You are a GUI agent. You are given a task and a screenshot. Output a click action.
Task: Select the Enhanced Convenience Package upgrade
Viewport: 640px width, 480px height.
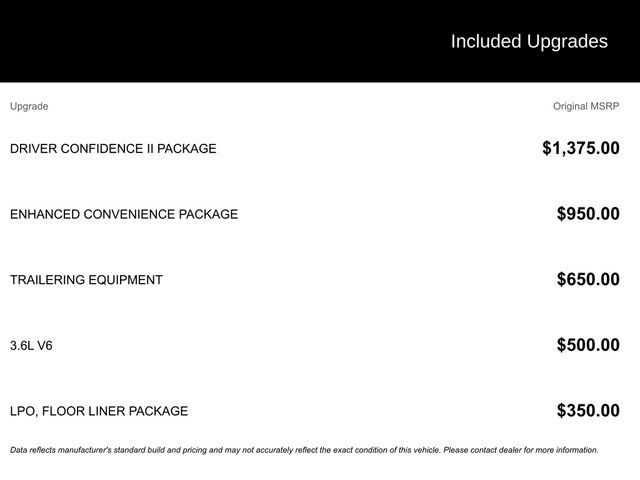(124, 214)
